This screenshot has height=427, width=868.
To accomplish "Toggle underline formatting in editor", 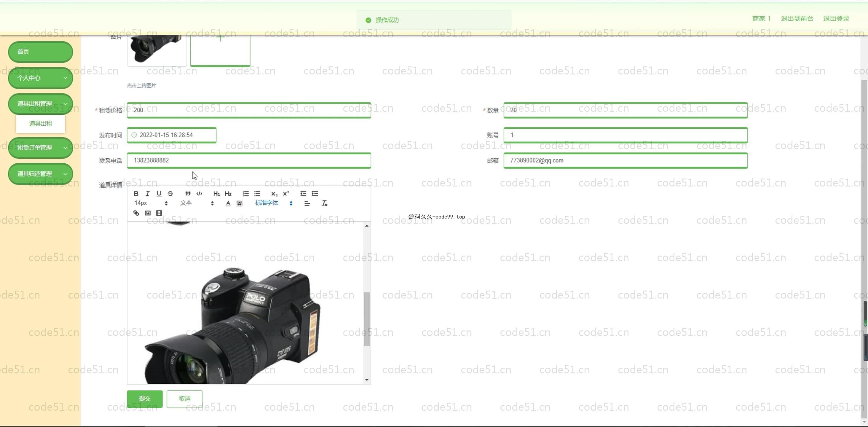I will point(159,193).
